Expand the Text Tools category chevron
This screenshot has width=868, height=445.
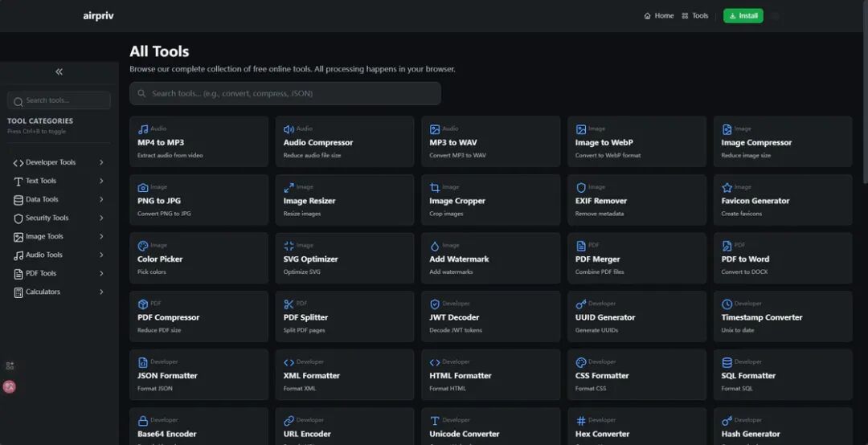[101, 181]
